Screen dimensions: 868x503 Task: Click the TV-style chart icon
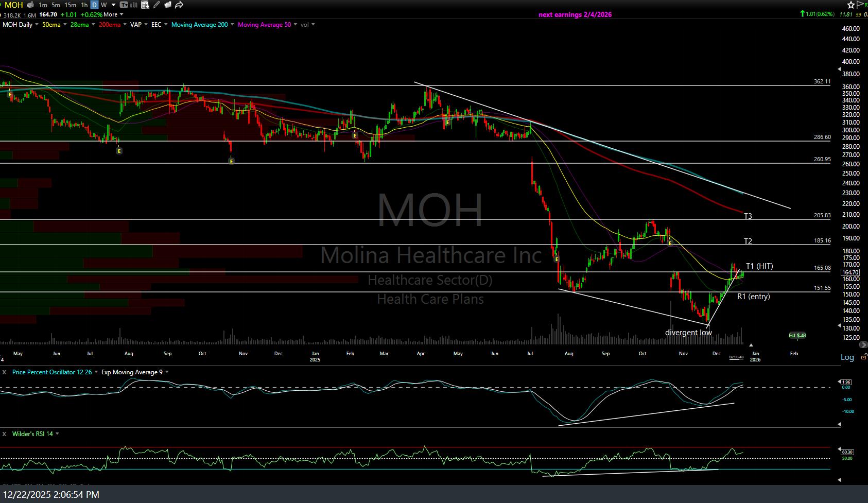[x=124, y=5]
